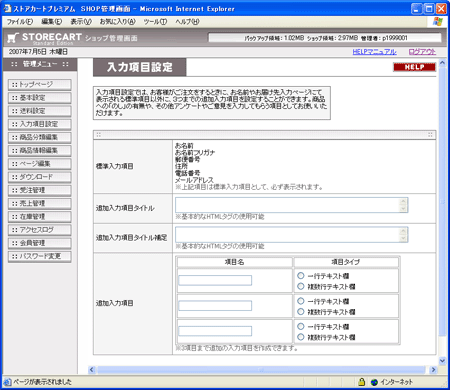450x390 pixels.
Task: Open 在庫管理 in the sidebar
Action: 40,217
